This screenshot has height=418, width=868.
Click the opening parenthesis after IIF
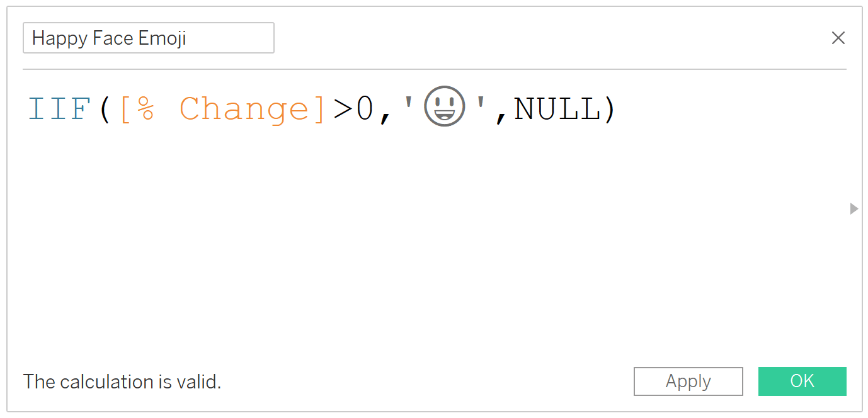click(105, 110)
